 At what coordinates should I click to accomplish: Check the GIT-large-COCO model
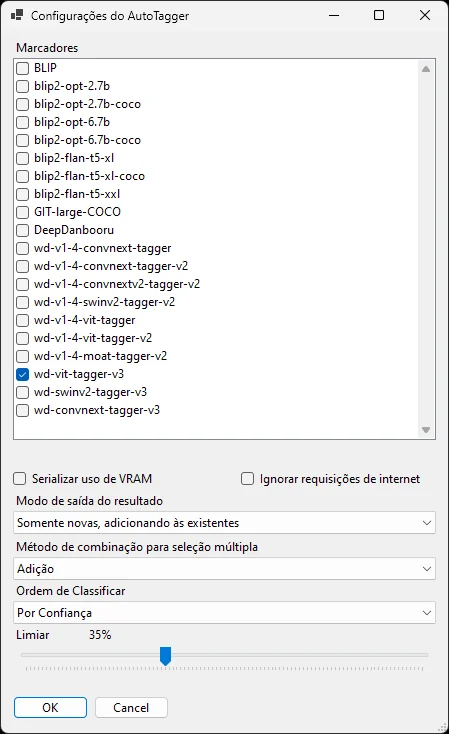click(x=22, y=212)
